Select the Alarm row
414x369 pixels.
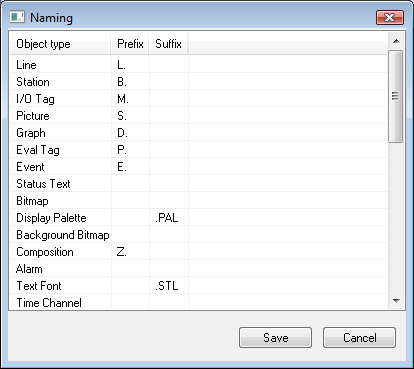pyautogui.click(x=199, y=268)
